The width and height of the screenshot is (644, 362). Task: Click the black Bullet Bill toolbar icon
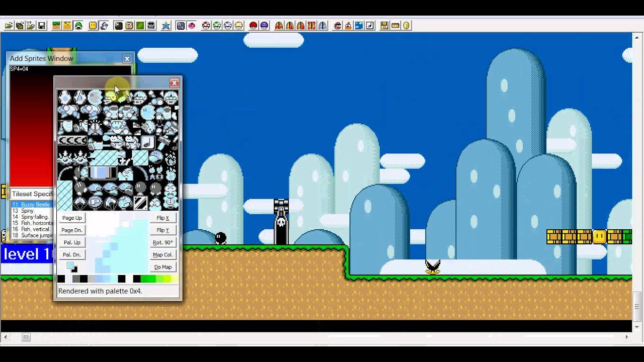[119, 26]
